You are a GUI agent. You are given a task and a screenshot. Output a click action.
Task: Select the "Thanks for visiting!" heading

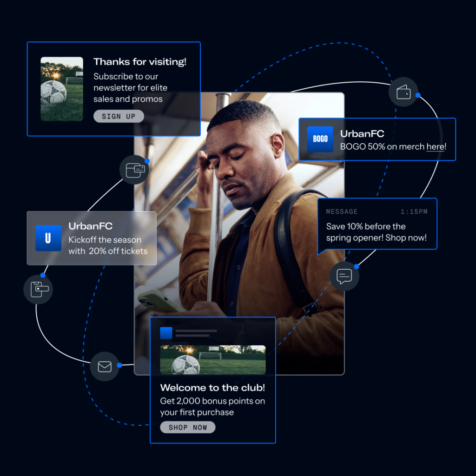tap(139, 61)
